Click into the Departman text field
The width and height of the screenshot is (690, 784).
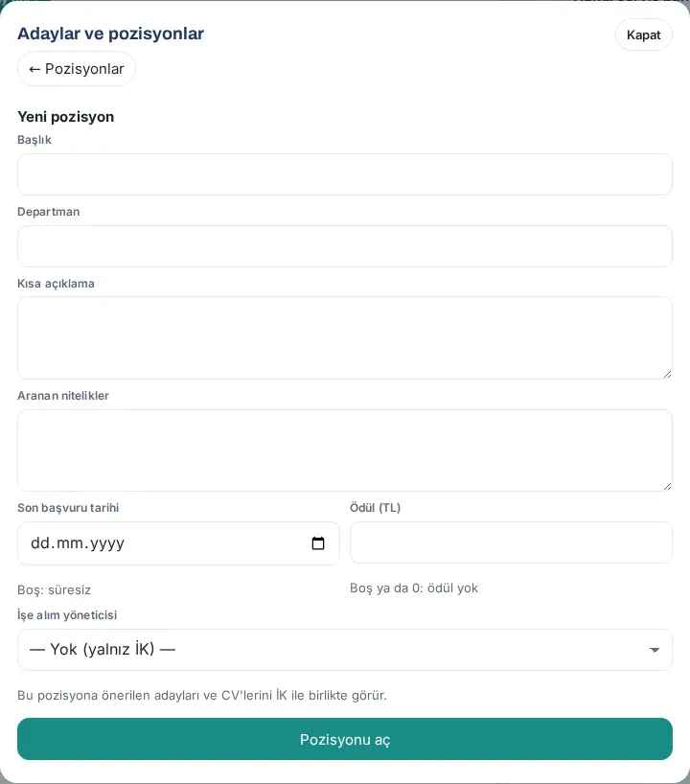point(344,246)
